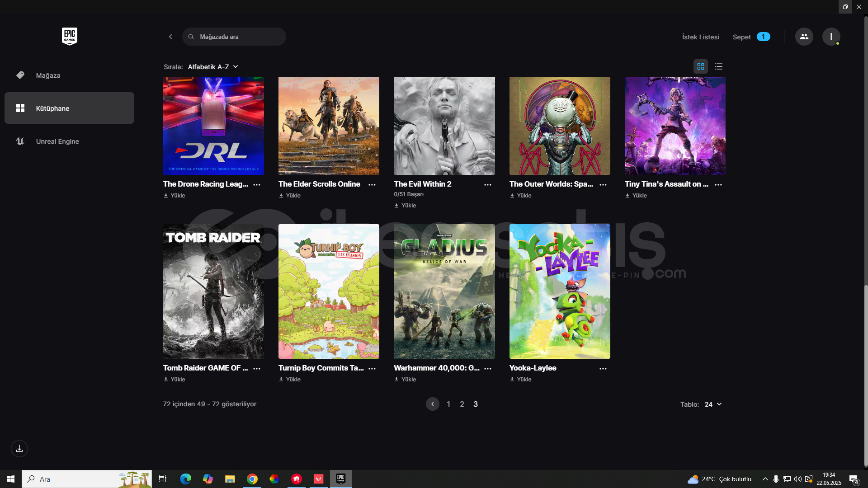This screenshot has width=868, height=488.
Task: Open The Drone Racing League cover art
Action: pyautogui.click(x=213, y=126)
